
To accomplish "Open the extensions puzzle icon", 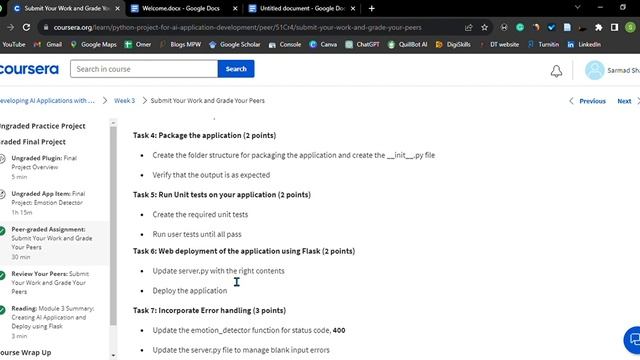I will pyautogui.click(x=598, y=27).
